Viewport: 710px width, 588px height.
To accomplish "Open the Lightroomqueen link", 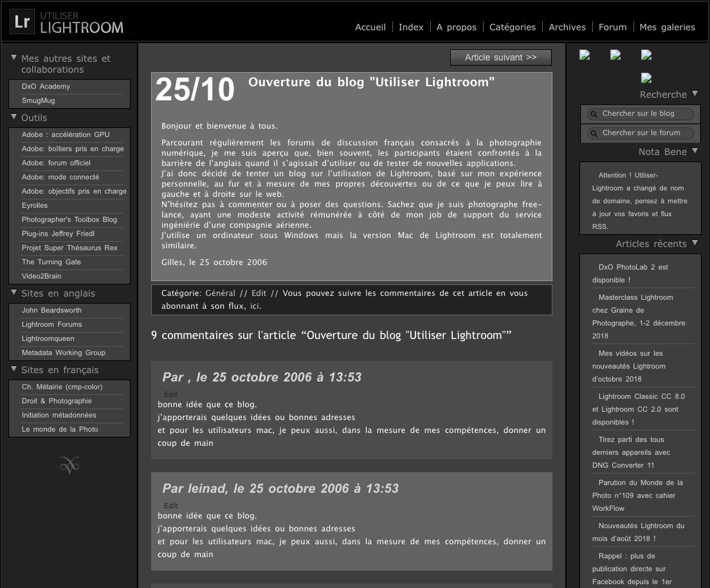I will (48, 338).
